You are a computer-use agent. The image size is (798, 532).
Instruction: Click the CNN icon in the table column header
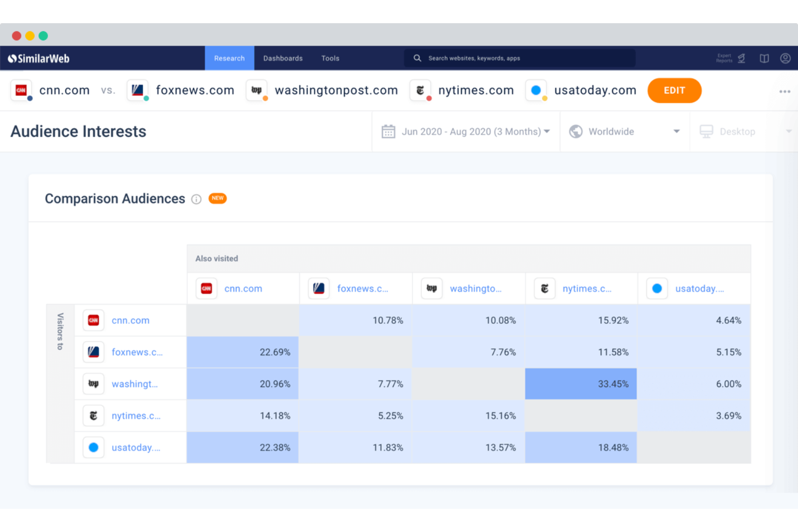click(207, 289)
